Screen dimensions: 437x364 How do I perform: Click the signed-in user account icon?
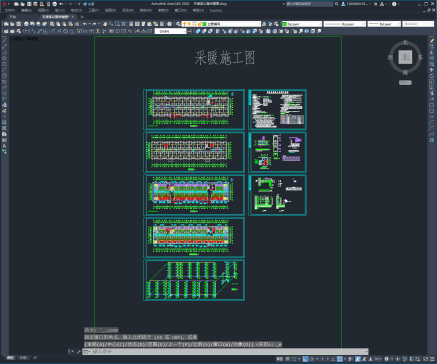[343, 4]
